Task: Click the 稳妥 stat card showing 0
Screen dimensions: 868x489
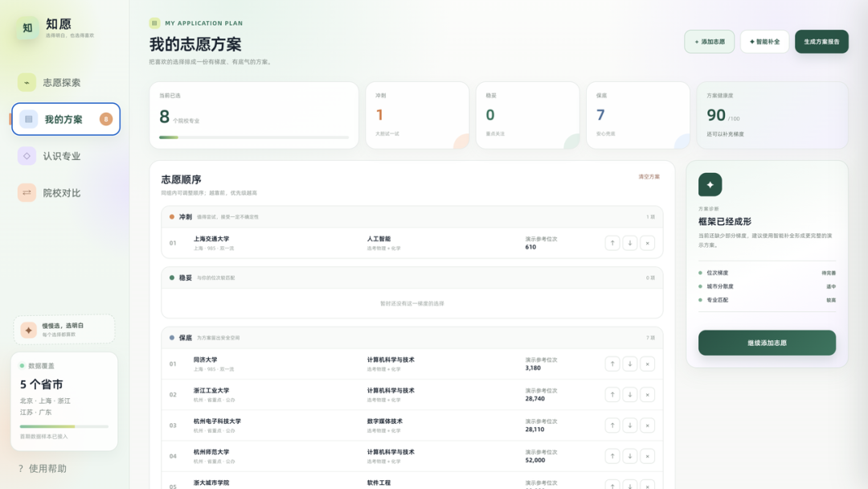Action: (527, 115)
